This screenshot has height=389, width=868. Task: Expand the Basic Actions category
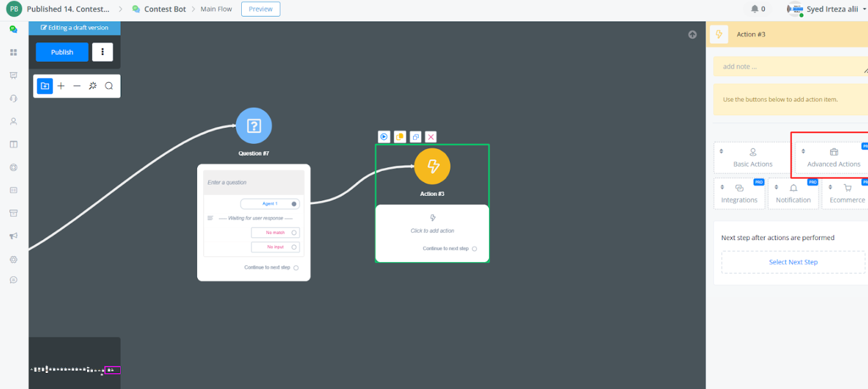pos(752,158)
